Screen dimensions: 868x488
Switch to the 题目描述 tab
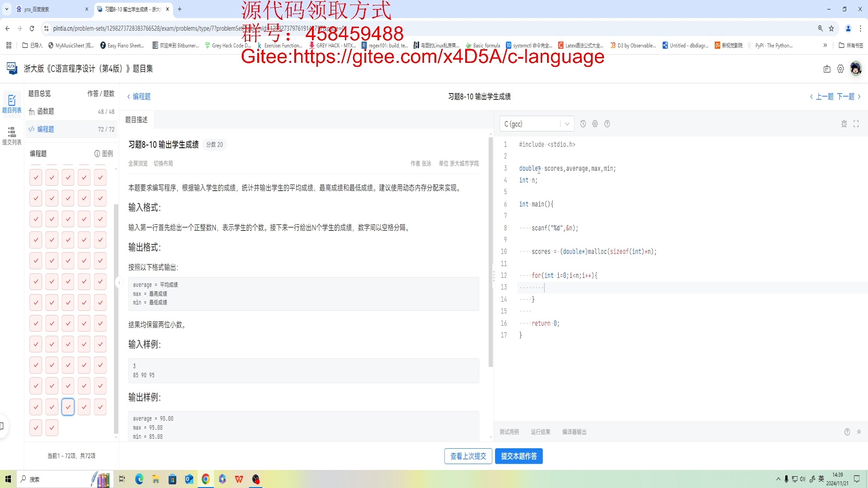pos(137,120)
